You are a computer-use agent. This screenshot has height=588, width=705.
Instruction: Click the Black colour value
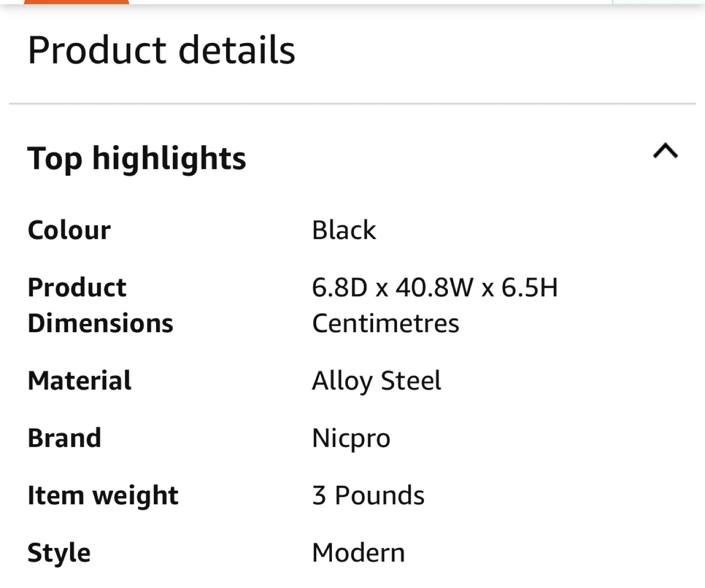[x=344, y=230]
